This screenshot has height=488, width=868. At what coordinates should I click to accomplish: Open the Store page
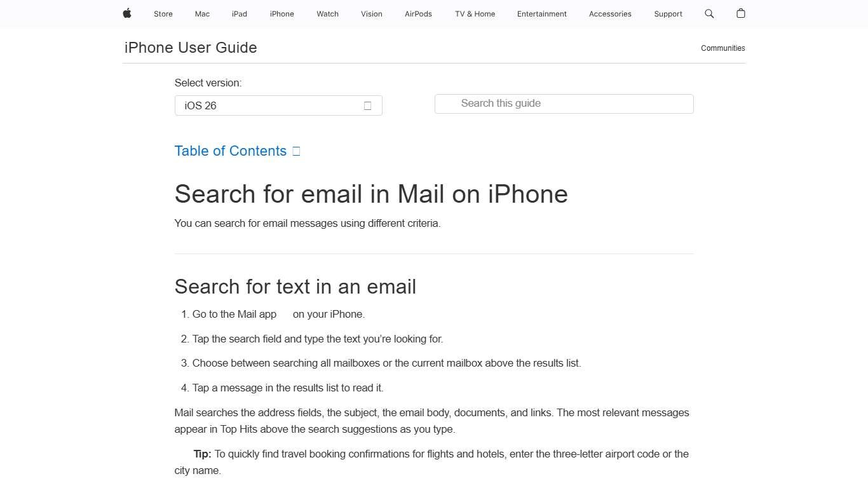[x=163, y=13]
